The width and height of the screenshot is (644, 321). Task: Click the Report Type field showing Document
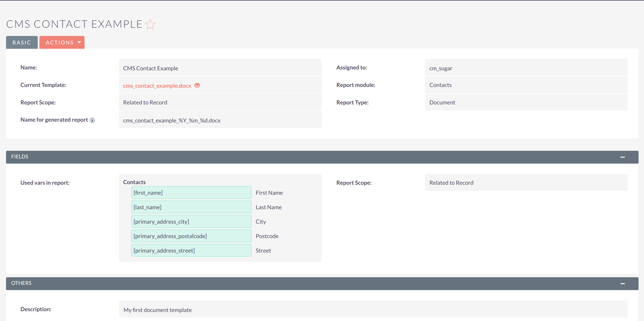click(x=526, y=102)
